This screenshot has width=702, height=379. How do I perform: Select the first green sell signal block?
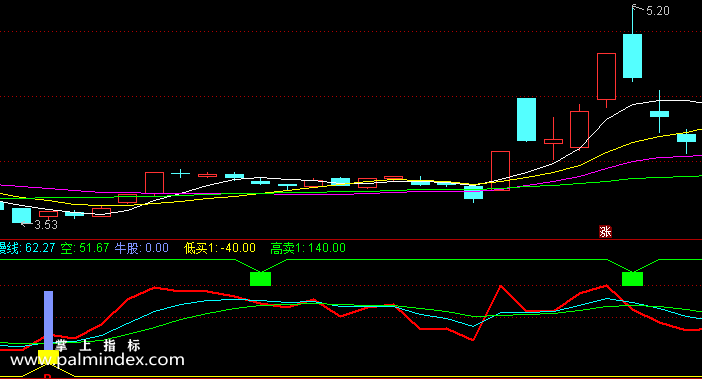pyautogui.click(x=260, y=279)
